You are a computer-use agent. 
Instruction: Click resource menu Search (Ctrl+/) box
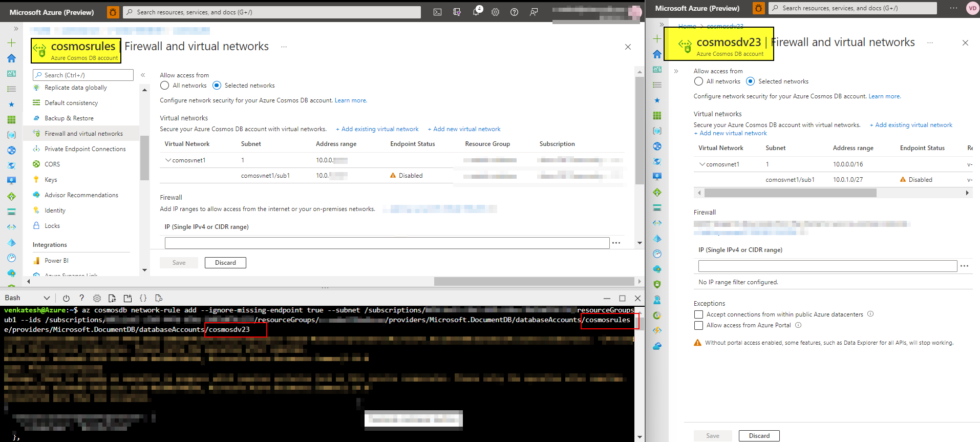point(83,75)
